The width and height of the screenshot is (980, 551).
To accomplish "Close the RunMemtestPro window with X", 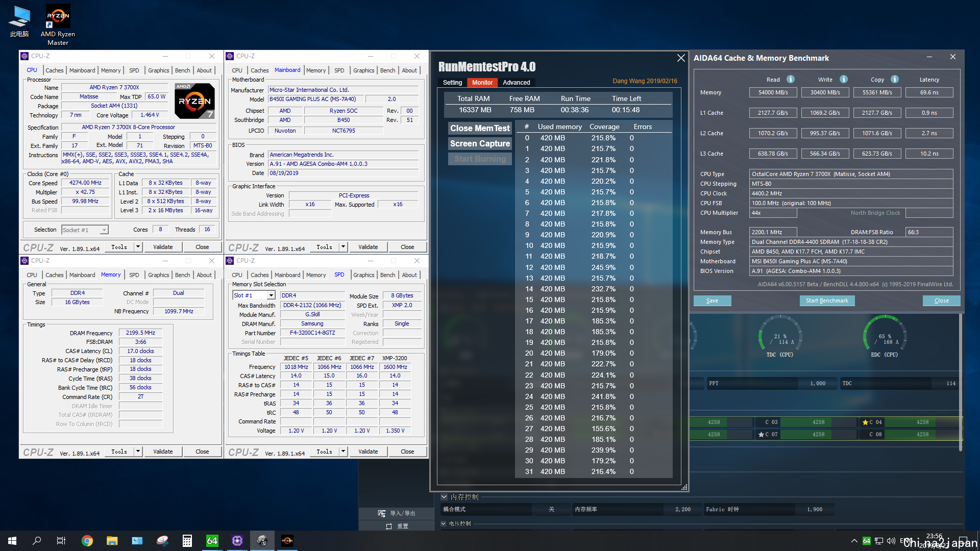I will pos(681,58).
